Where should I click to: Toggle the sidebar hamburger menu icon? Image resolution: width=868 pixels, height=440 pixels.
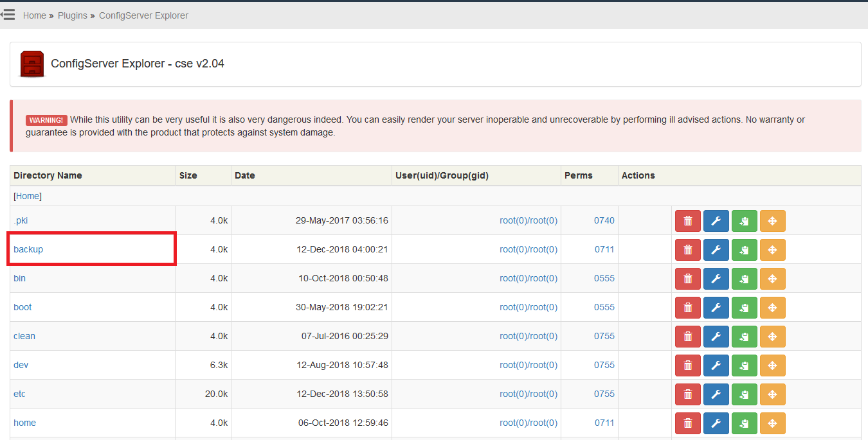tap(8, 14)
